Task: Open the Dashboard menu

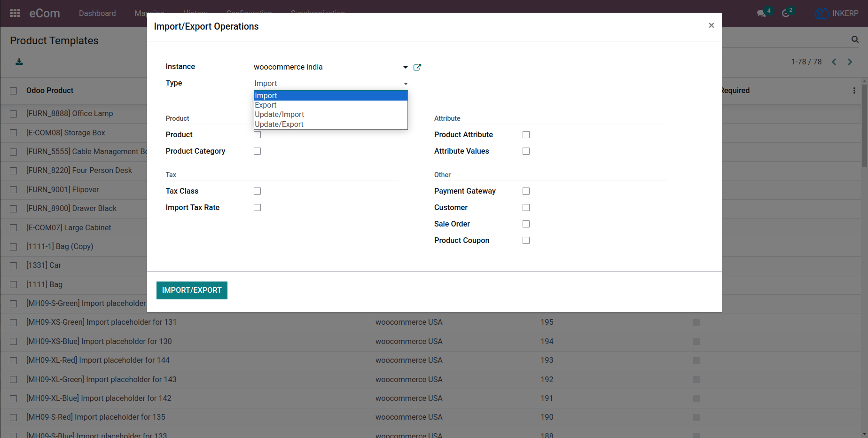Action: (97, 13)
